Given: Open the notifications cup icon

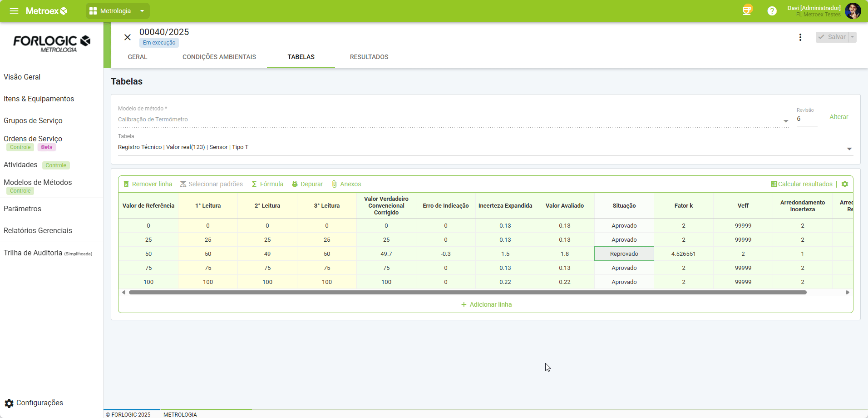Looking at the screenshot, I should pyautogui.click(x=747, y=10).
